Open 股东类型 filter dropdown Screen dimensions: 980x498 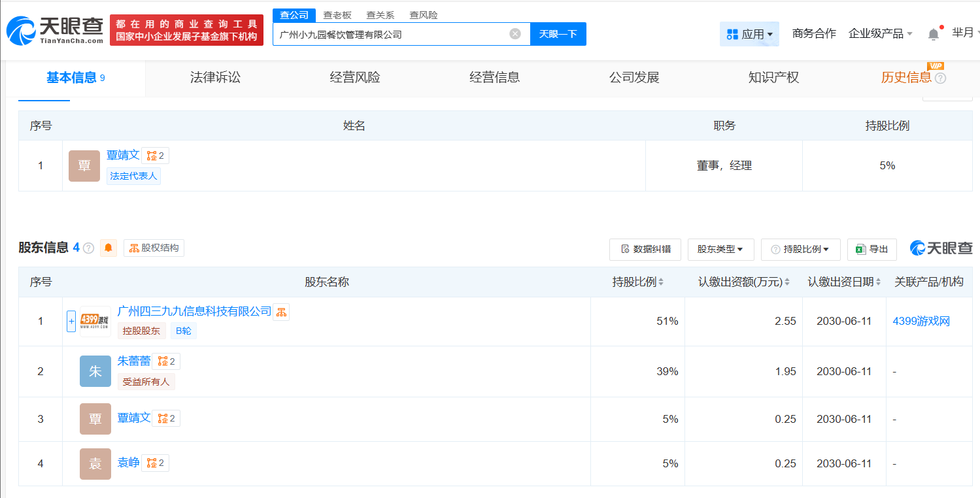click(x=720, y=249)
